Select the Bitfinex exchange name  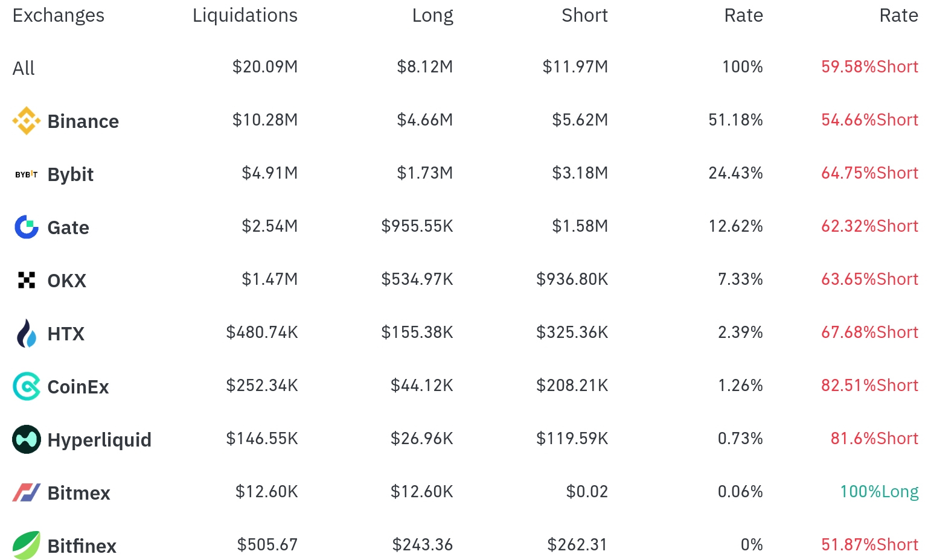pos(82,546)
